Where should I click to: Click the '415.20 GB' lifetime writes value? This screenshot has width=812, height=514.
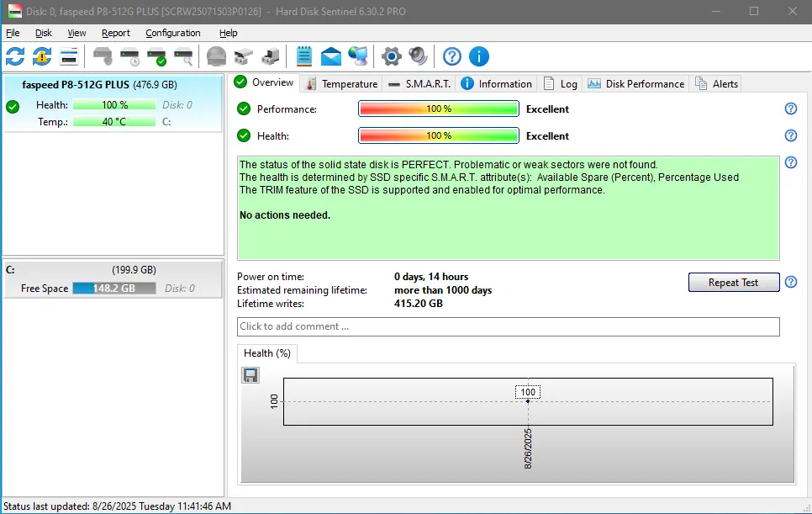click(419, 304)
